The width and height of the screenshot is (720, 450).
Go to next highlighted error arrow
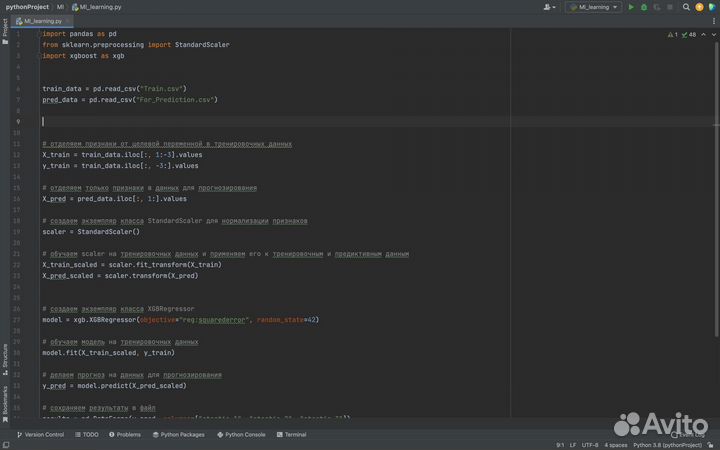pyautogui.click(x=714, y=34)
